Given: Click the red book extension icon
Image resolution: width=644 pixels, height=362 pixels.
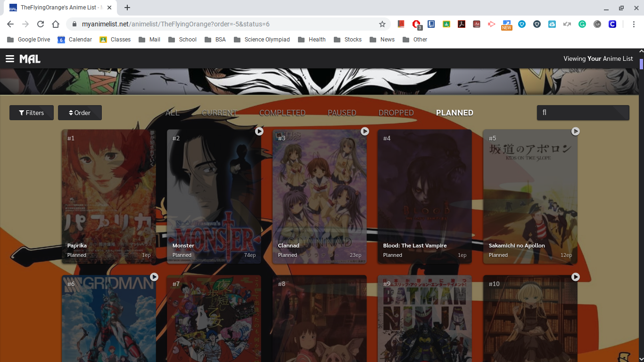Looking at the screenshot, I should (401, 24).
